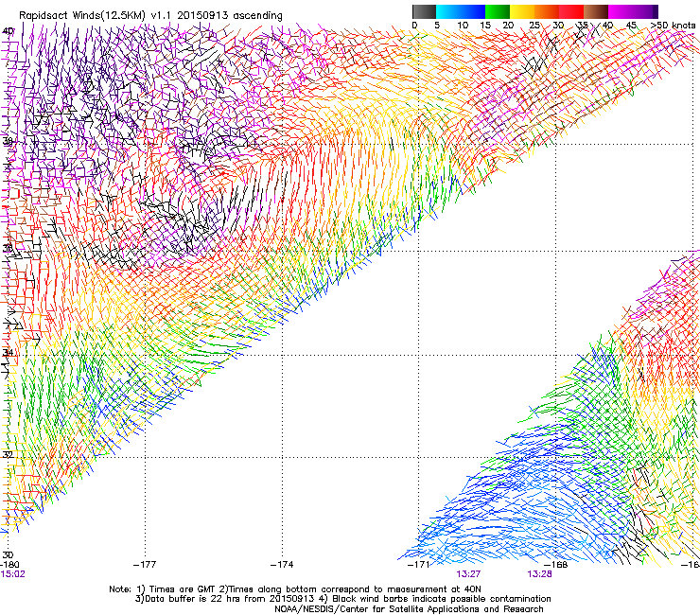Viewport: 700px width, 615px height.
Task: Click the purple time stamp '13:28'
Action: tap(539, 574)
